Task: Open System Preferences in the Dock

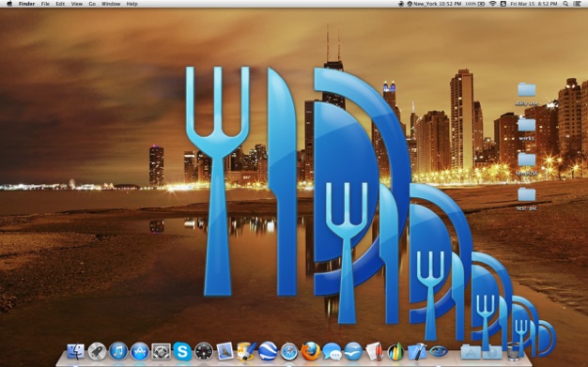Action: [161, 352]
